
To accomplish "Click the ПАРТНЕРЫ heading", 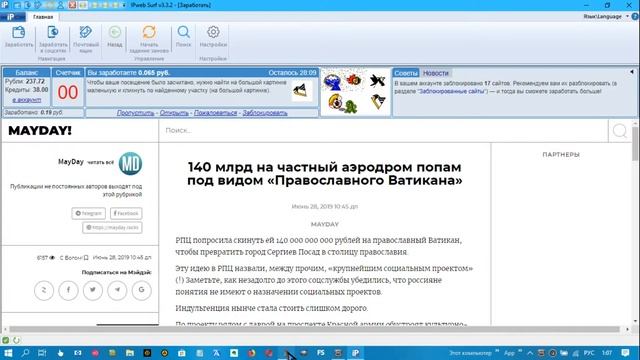I will coord(561,155).
